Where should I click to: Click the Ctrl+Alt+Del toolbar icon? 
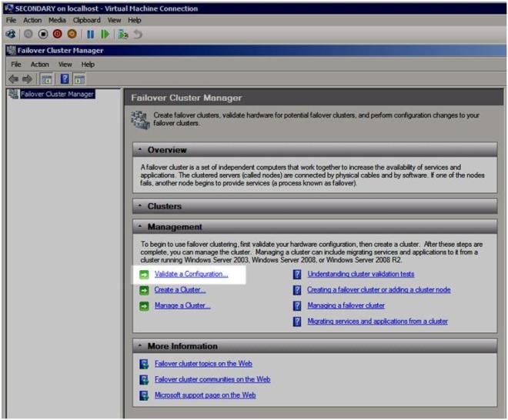pyautogui.click(x=10, y=34)
